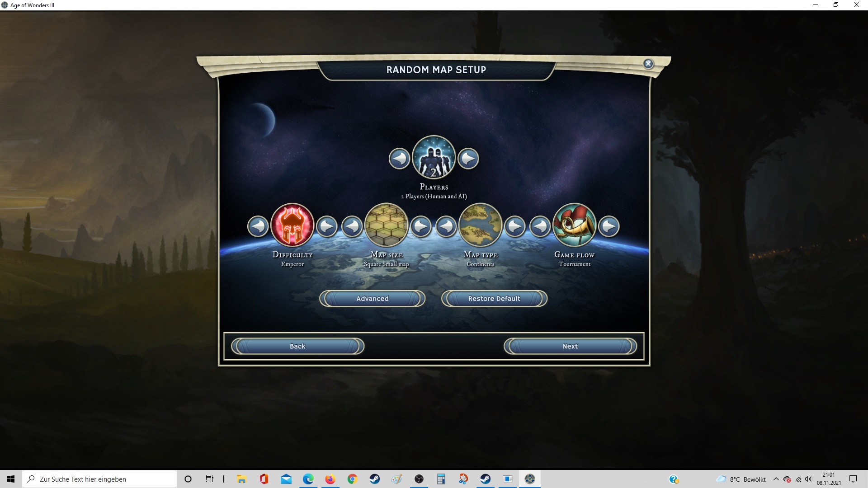Decrease the number of players with left arrow
This screenshot has height=488, width=868.
tap(399, 159)
